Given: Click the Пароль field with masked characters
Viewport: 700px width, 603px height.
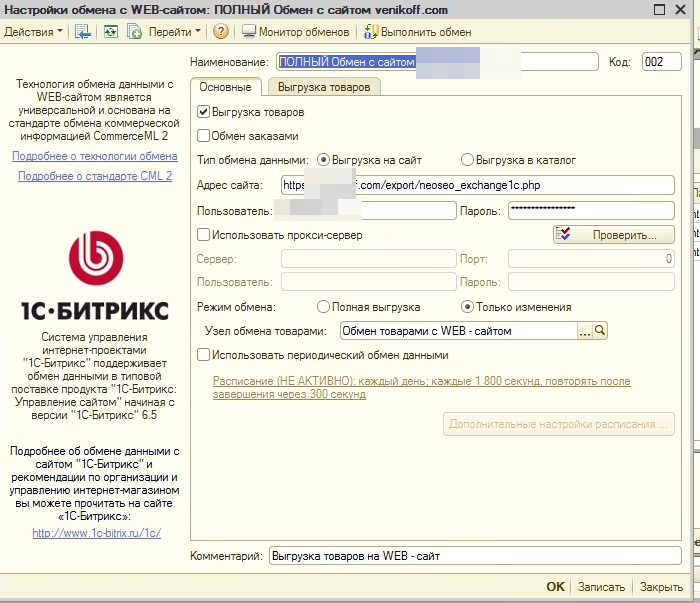Looking at the screenshot, I should click(x=591, y=210).
